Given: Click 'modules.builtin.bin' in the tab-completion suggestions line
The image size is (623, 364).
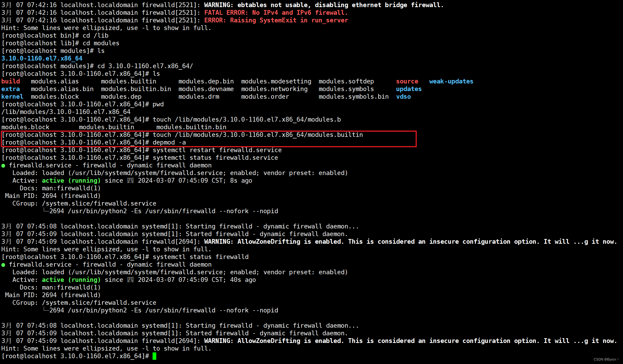Looking at the screenshot, I should click(191, 127).
